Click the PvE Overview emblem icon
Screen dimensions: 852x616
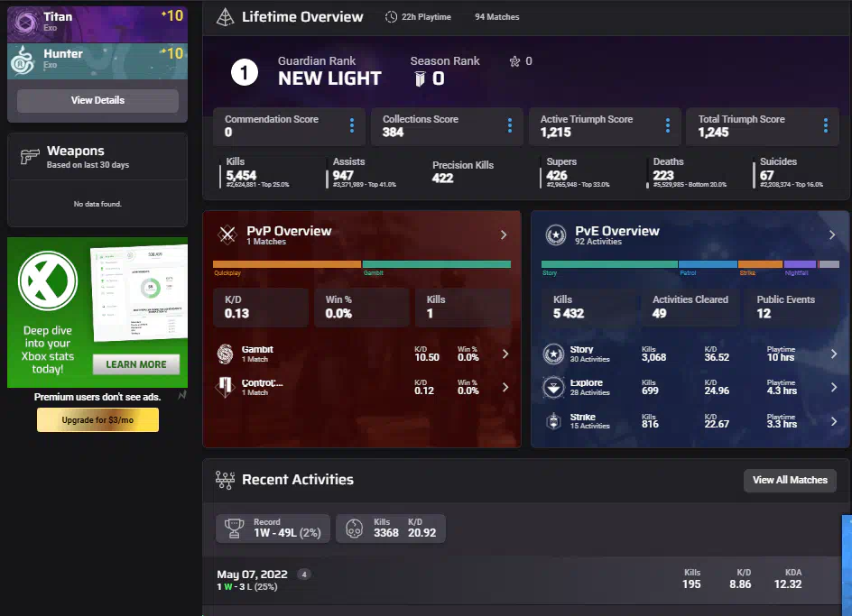pos(556,235)
